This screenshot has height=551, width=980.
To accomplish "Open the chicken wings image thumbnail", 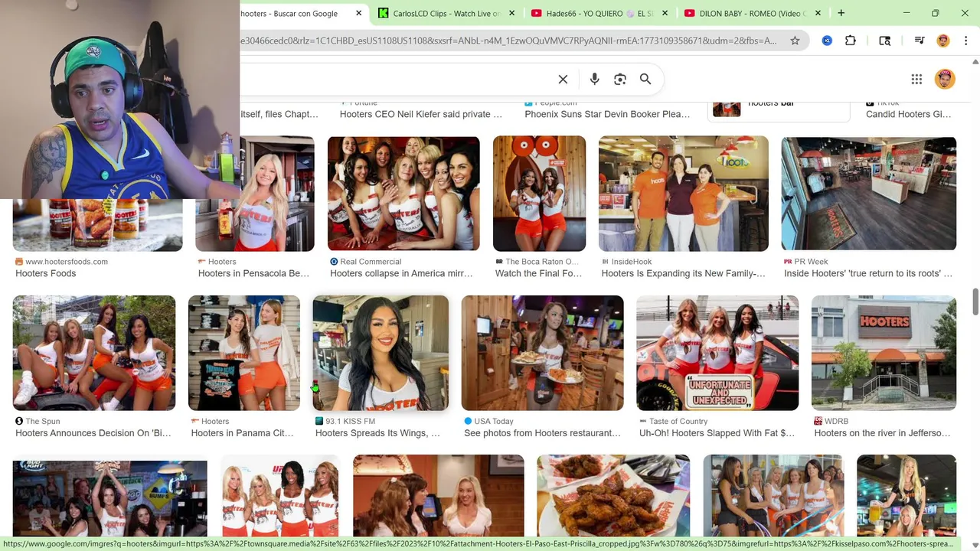I will pyautogui.click(x=613, y=496).
